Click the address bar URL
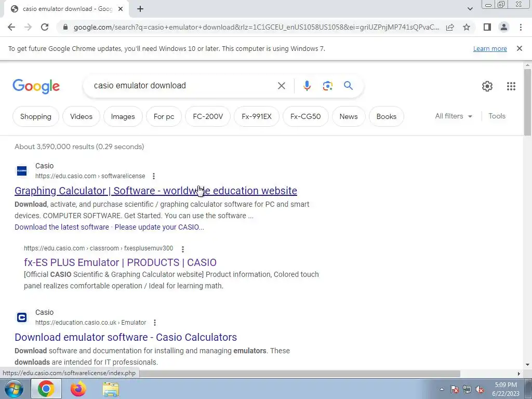This screenshot has height=399, width=532. [x=256, y=27]
